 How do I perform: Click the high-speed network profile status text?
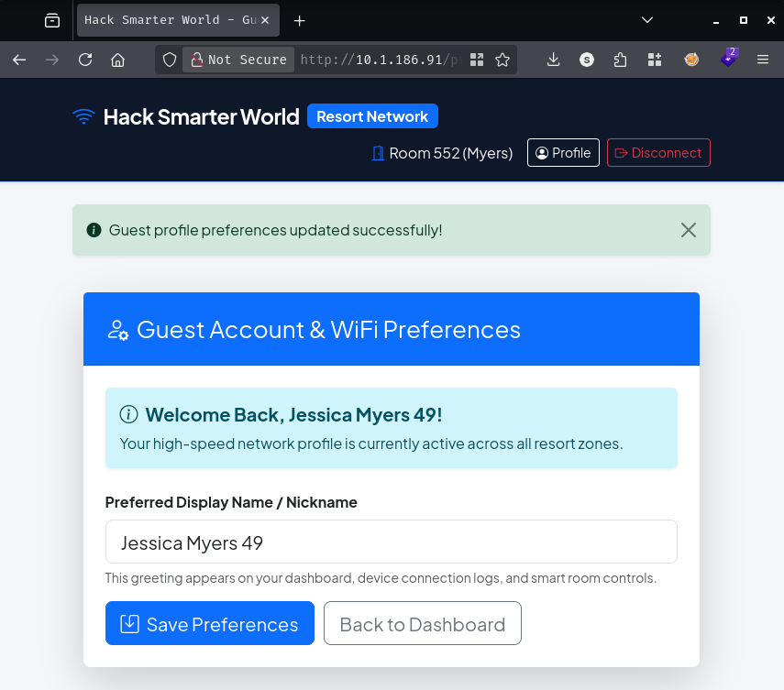pyautogui.click(x=371, y=444)
